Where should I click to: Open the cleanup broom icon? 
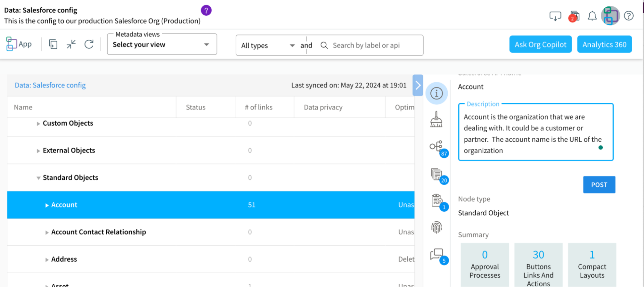click(x=436, y=120)
